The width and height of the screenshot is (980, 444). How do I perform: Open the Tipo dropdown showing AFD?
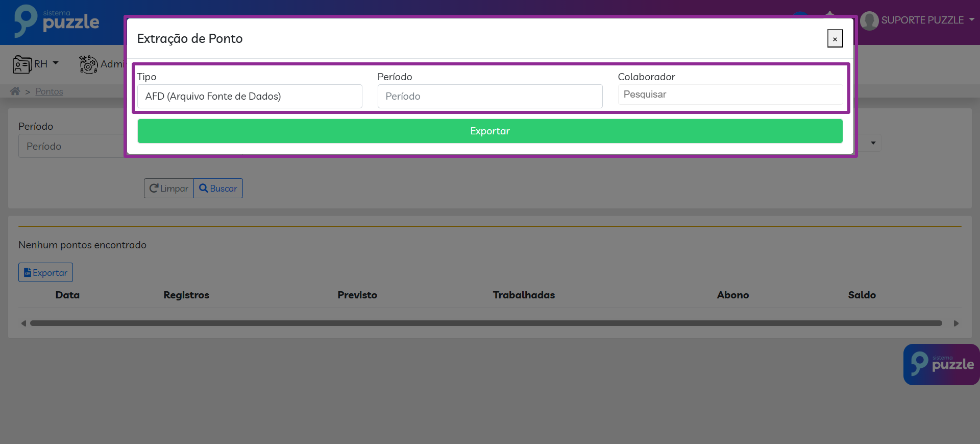pos(250,96)
